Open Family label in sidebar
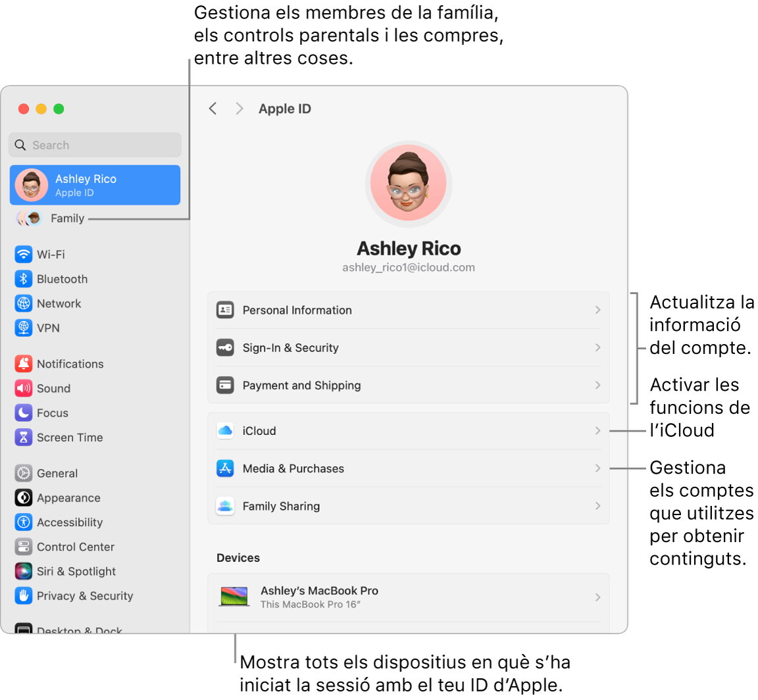This screenshot has width=758, height=700. 68,218
